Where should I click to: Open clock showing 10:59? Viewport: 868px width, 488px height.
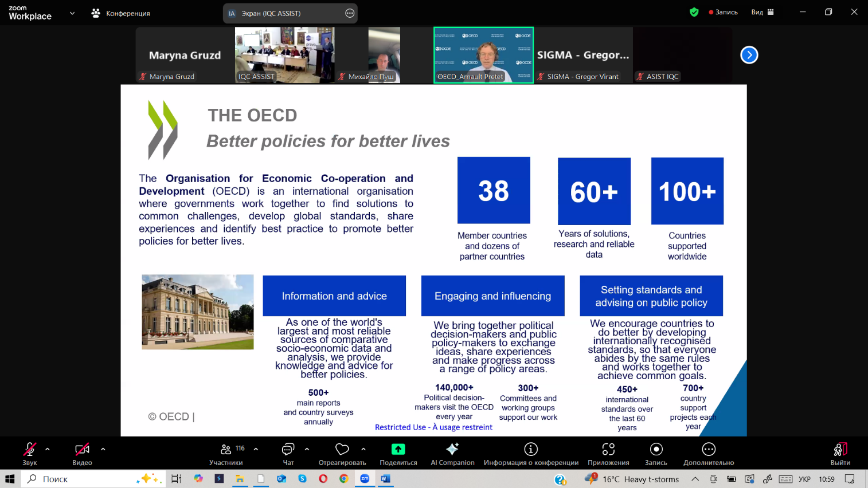[x=827, y=479]
